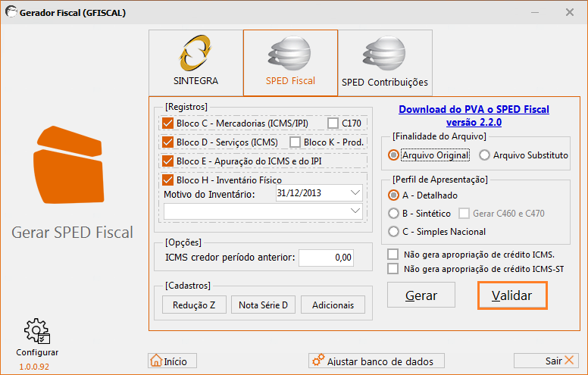Click the orange Gerador Fiscal logo
This screenshot has height=375, width=588.
tap(69, 164)
